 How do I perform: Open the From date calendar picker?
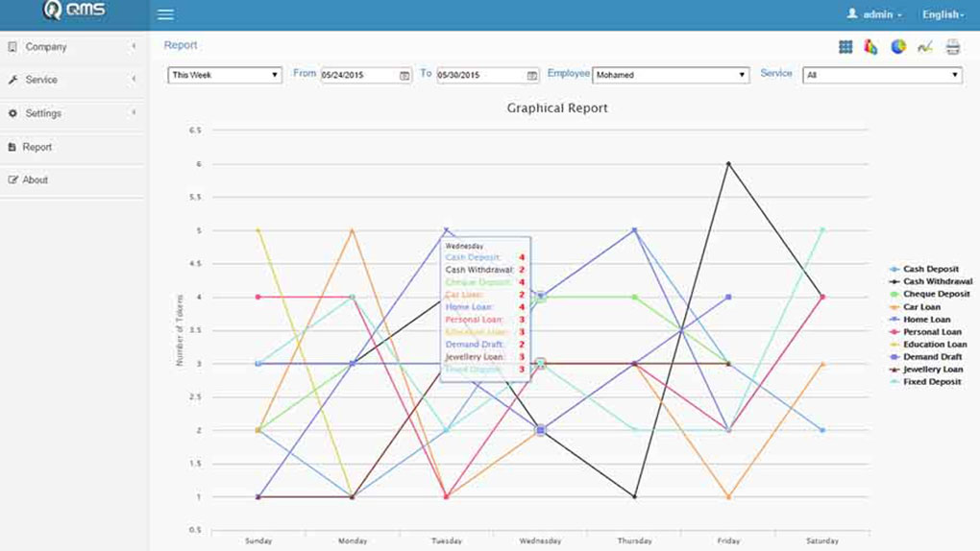pos(404,76)
